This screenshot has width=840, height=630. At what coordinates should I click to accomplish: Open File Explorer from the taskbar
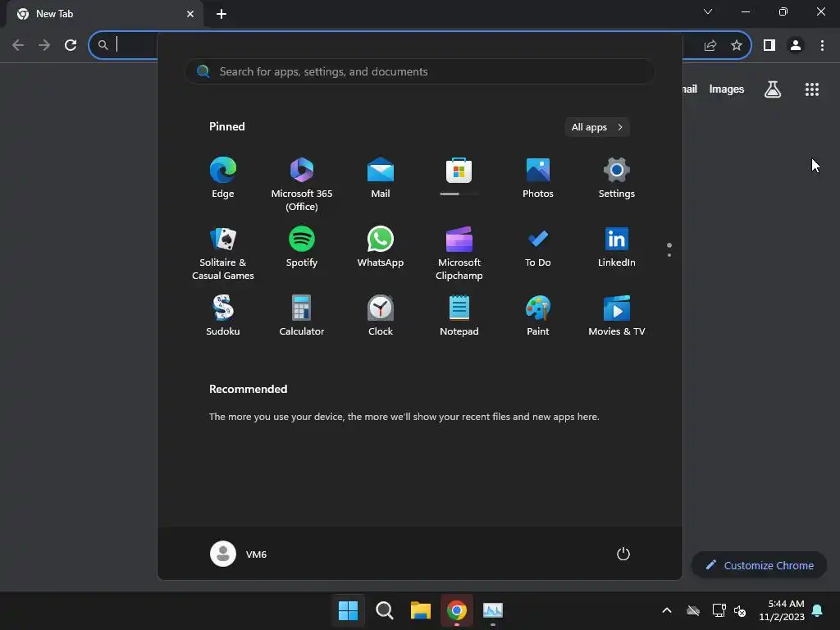pyautogui.click(x=421, y=610)
